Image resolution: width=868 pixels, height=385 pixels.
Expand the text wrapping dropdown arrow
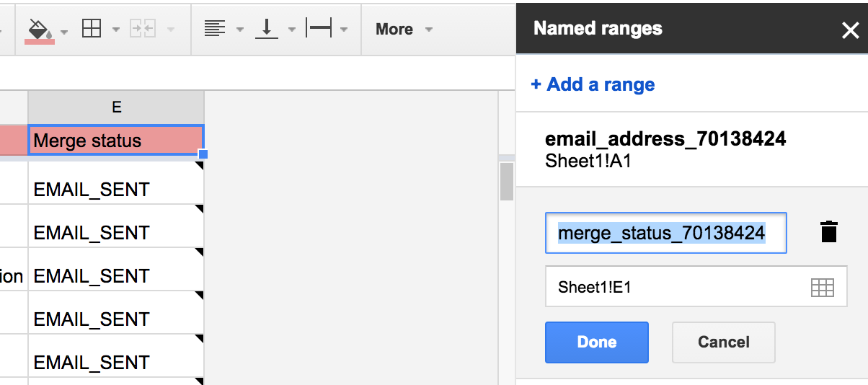(344, 30)
